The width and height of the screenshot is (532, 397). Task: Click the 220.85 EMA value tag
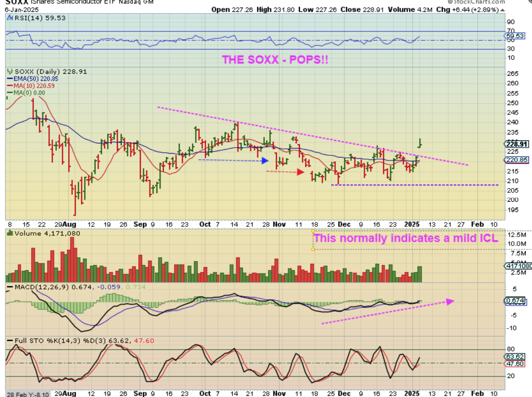[x=518, y=160]
